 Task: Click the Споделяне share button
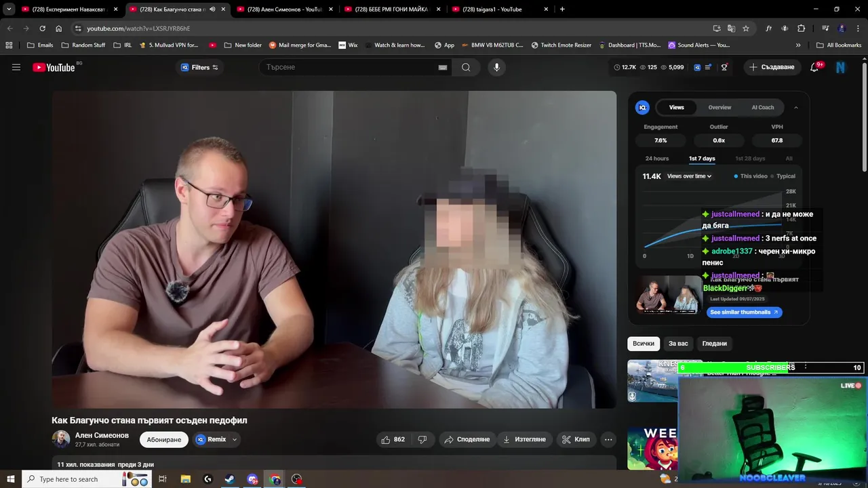[x=467, y=439]
